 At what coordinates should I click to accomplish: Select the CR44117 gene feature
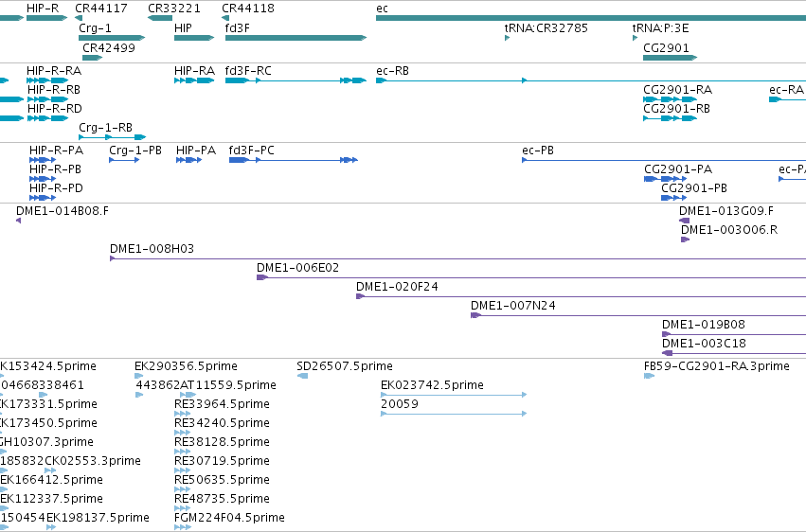click(78, 18)
